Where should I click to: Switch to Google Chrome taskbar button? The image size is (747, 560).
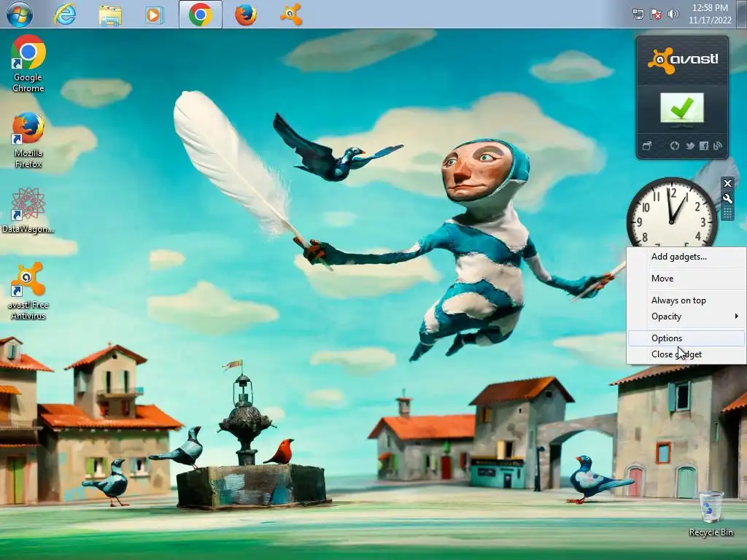201,15
